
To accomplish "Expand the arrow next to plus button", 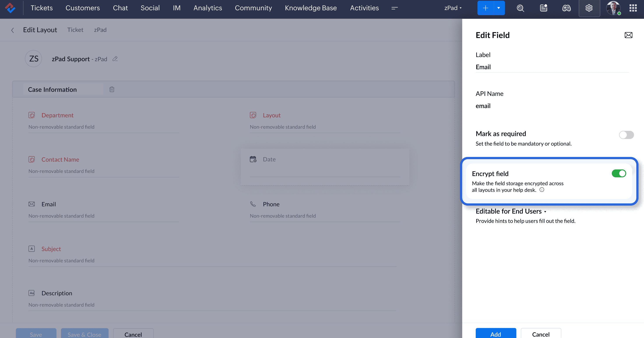I will (x=498, y=8).
